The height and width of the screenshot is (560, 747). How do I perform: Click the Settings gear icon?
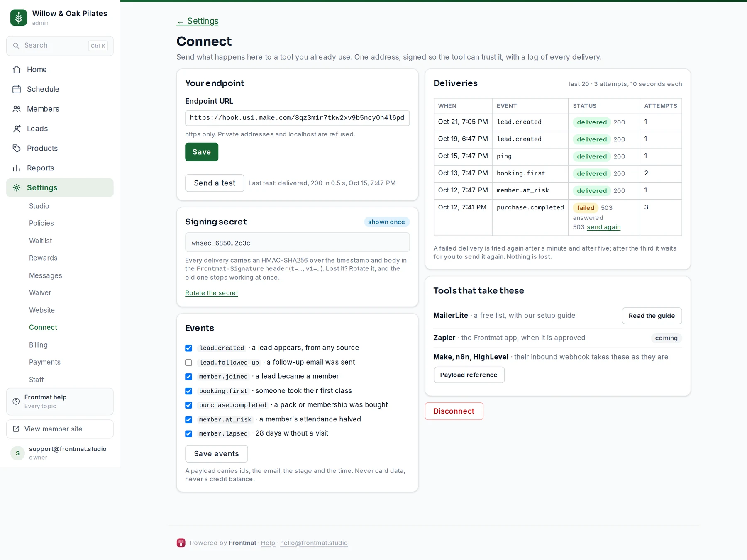17,188
